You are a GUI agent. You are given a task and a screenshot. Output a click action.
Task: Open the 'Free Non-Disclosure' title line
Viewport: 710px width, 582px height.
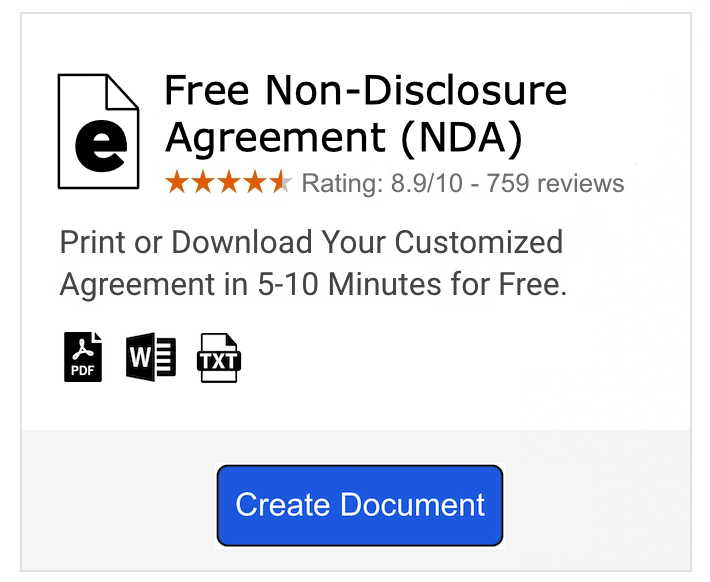[366, 90]
